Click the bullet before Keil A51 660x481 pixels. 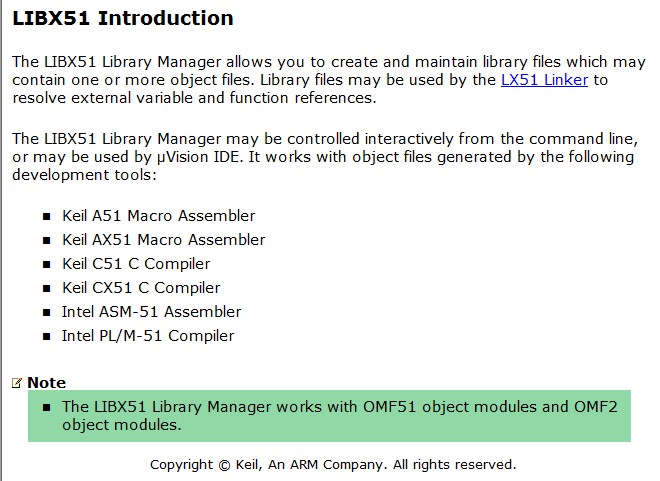point(46,217)
